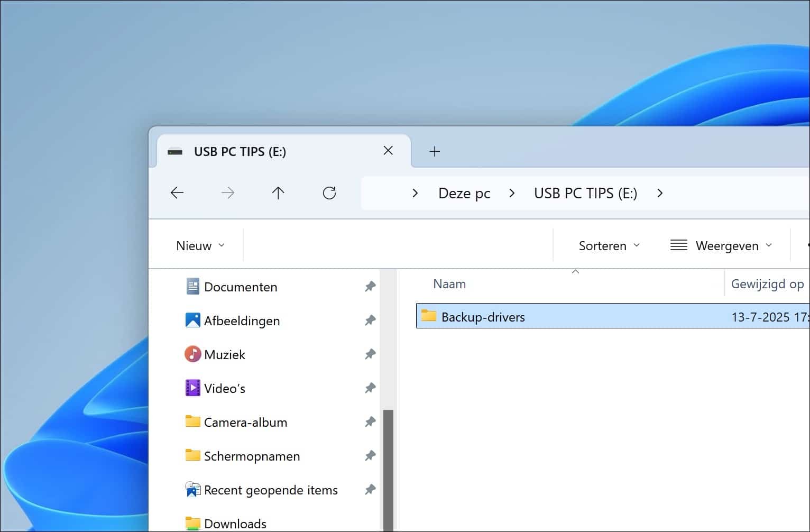Screen dimensions: 810x532
Task: Switch to the USB PC TIPS (E:) tab
Action: (241, 151)
